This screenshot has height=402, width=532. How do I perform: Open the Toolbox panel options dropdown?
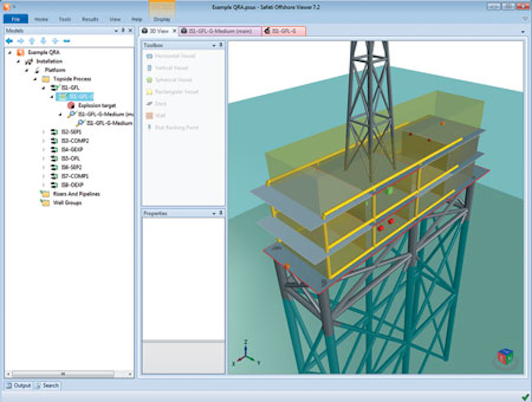coord(214,45)
